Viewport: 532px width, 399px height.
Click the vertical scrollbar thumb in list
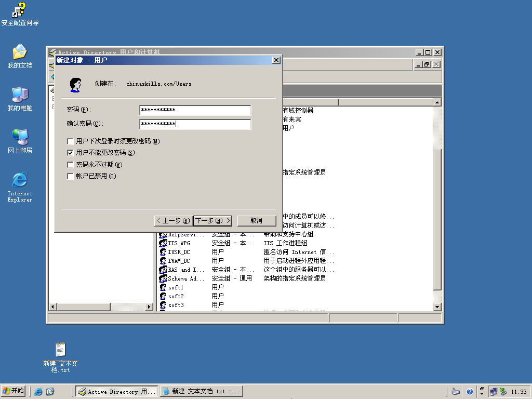[x=437, y=220]
